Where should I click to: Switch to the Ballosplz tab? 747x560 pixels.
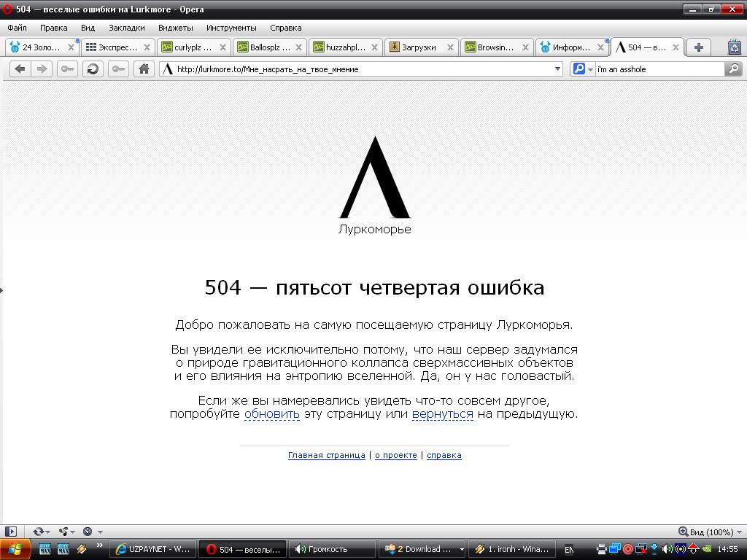click(270, 47)
